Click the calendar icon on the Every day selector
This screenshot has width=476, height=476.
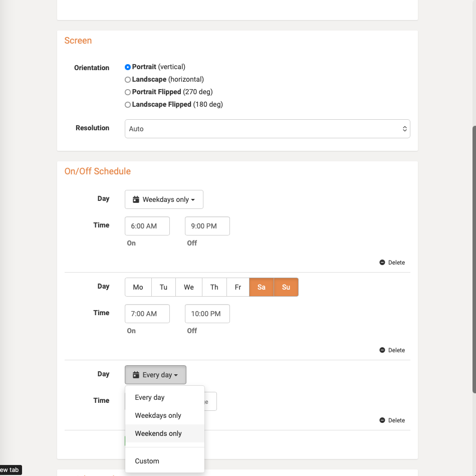point(135,375)
